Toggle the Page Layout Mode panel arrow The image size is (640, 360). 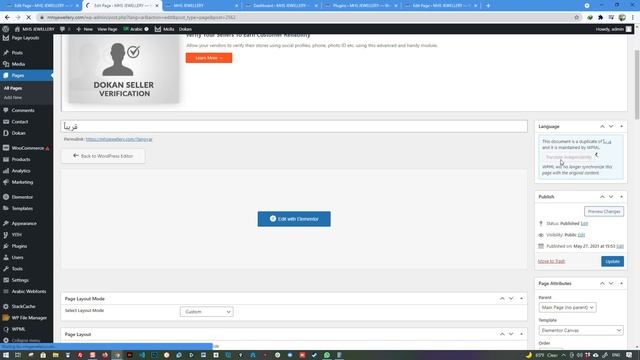(521, 299)
